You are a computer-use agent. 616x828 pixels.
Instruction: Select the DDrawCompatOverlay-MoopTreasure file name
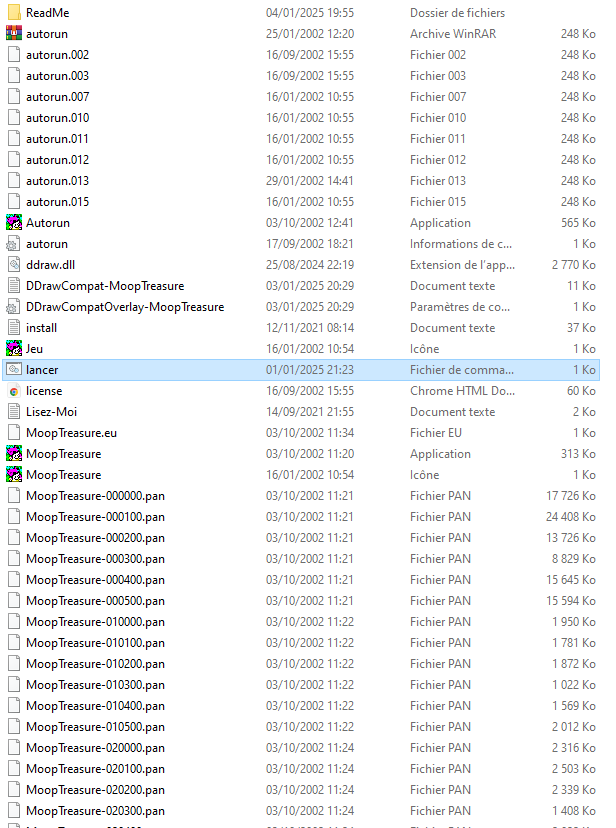[x=125, y=307]
